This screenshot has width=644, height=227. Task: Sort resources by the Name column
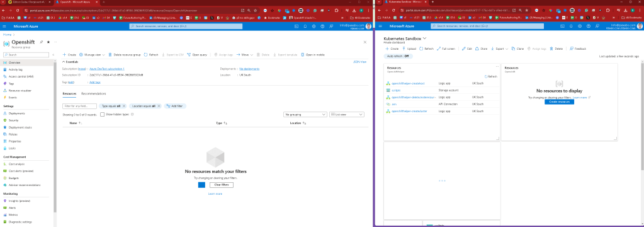click(75, 123)
